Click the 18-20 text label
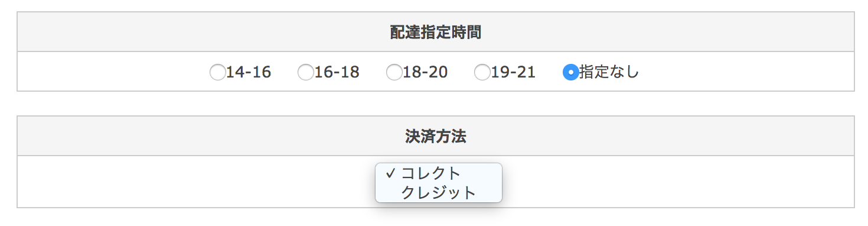The height and width of the screenshot is (226, 868). tap(425, 72)
